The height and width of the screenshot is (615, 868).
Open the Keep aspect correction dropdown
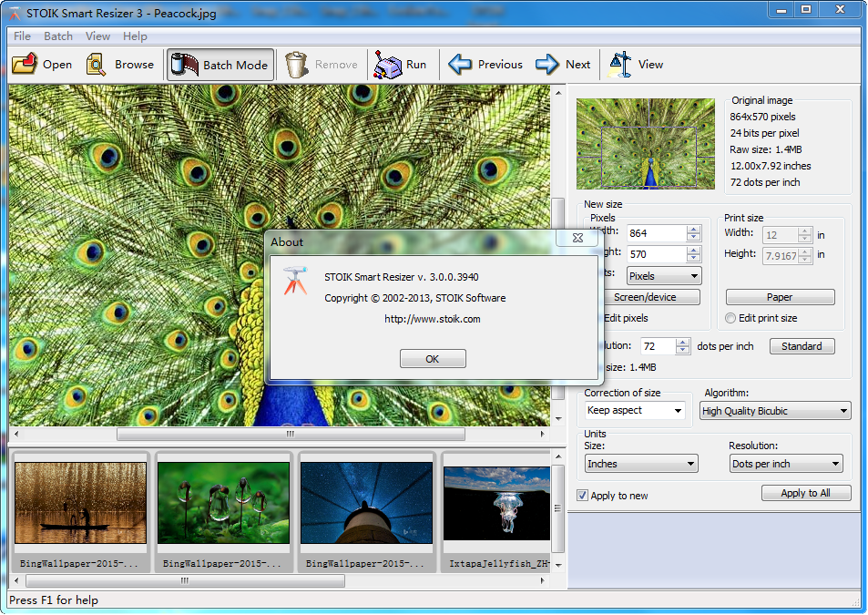tap(635, 411)
